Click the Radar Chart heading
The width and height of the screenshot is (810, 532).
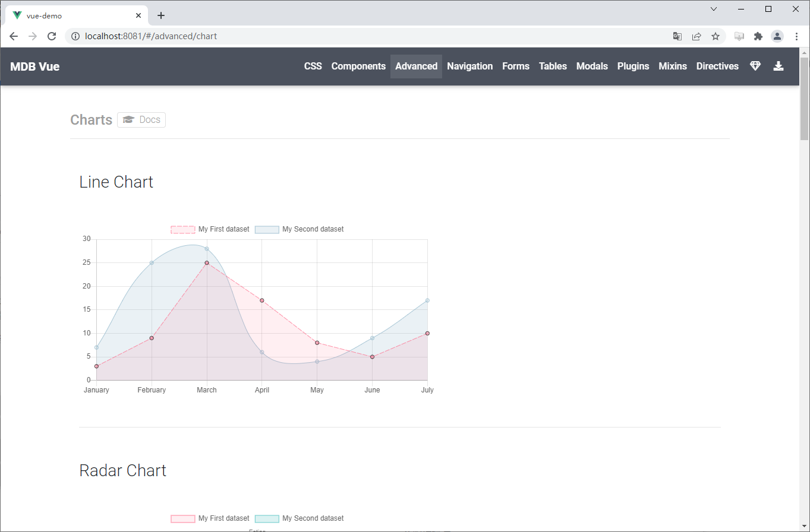[x=123, y=470]
